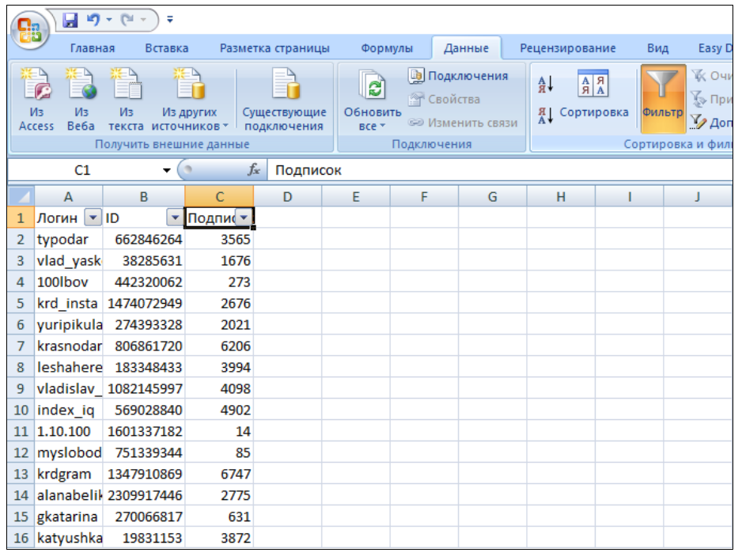The width and height of the screenshot is (742, 560).
Task: Open filter dropdown for ID column
Action: point(175,218)
